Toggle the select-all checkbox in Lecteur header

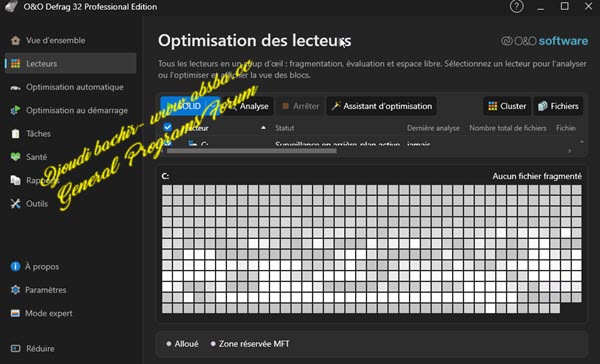(168, 127)
